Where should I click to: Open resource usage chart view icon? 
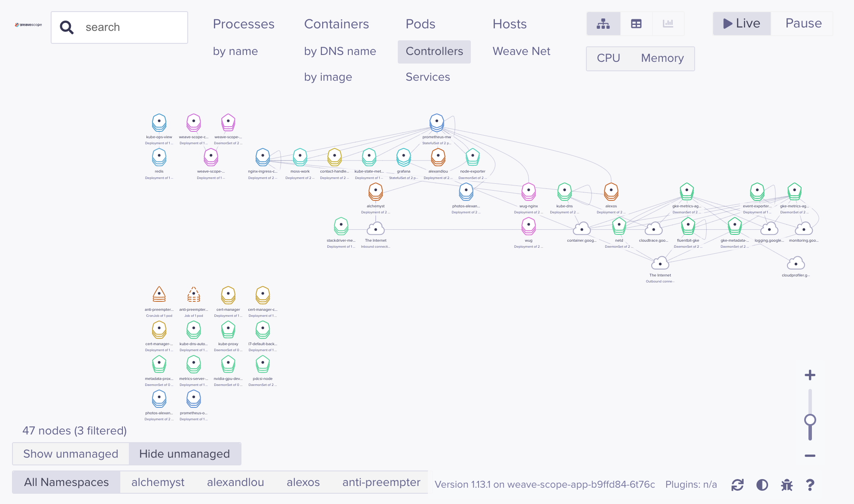coord(668,24)
